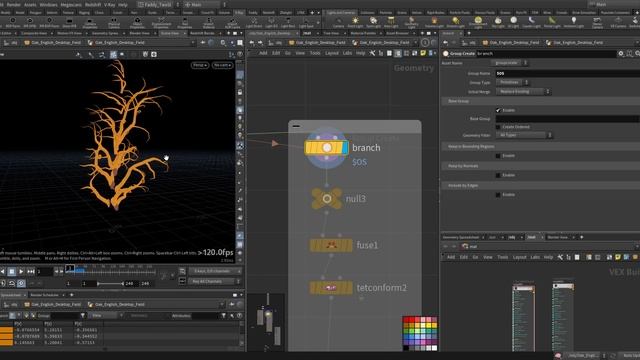The image size is (640, 360).
Task: Click the Camera shelf tool
Action: click(338, 22)
